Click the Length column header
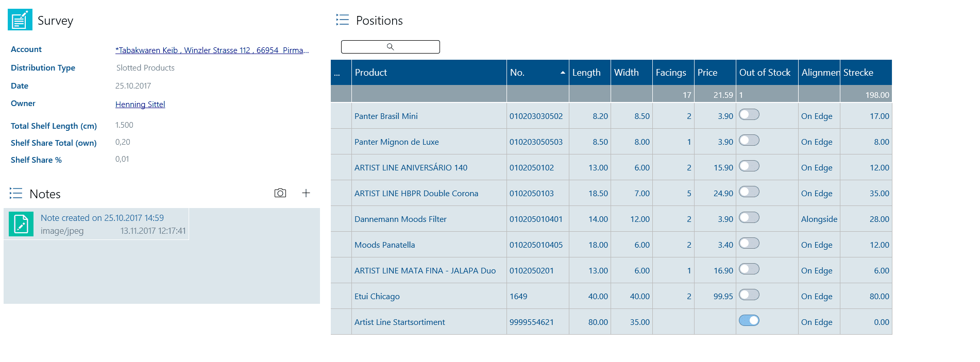Image resolution: width=980 pixels, height=362 pixels. click(x=590, y=73)
